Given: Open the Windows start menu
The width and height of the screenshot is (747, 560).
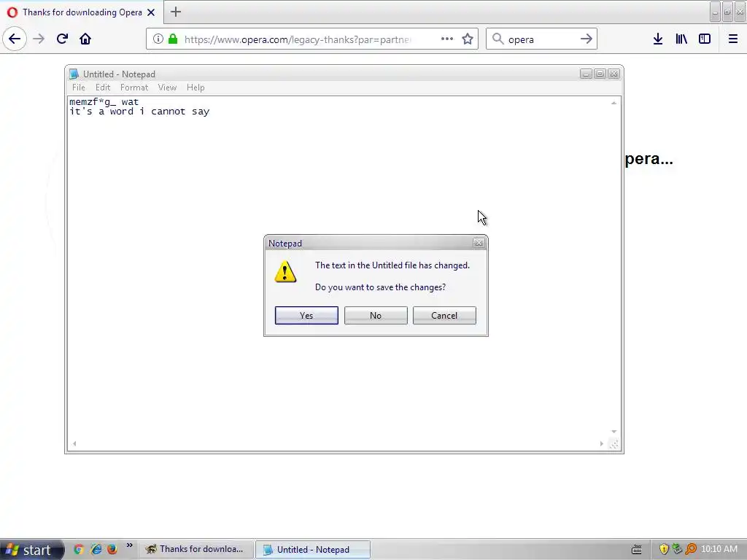Looking at the screenshot, I should click(31, 550).
